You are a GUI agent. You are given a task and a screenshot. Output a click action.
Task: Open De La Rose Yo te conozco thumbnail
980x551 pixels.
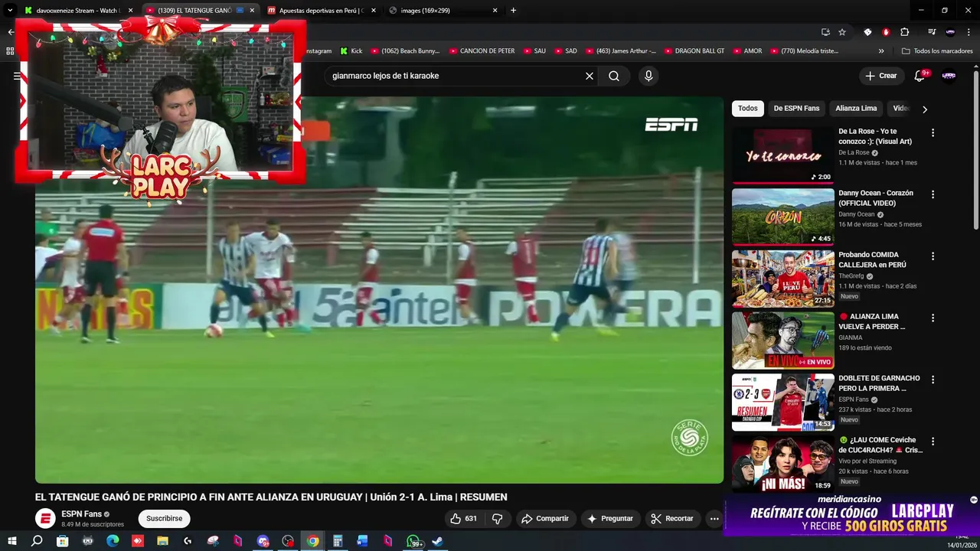782,155
